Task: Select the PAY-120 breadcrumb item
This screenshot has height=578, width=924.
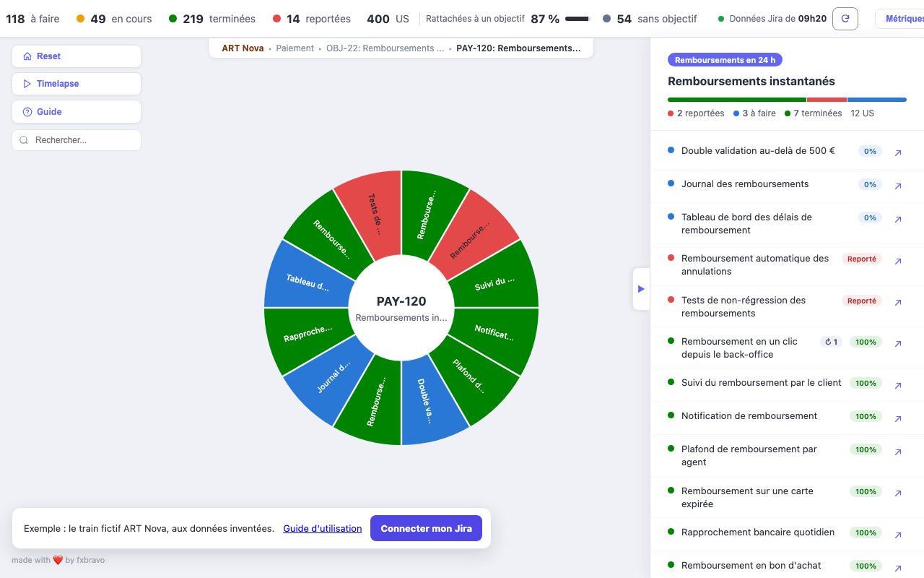Action: 518,48
